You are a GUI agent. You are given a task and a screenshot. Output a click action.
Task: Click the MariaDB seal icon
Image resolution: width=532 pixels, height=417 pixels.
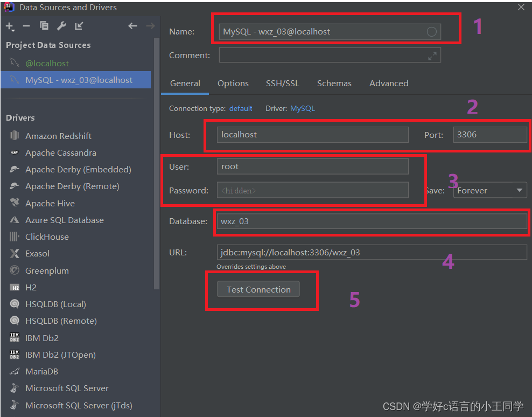point(14,372)
